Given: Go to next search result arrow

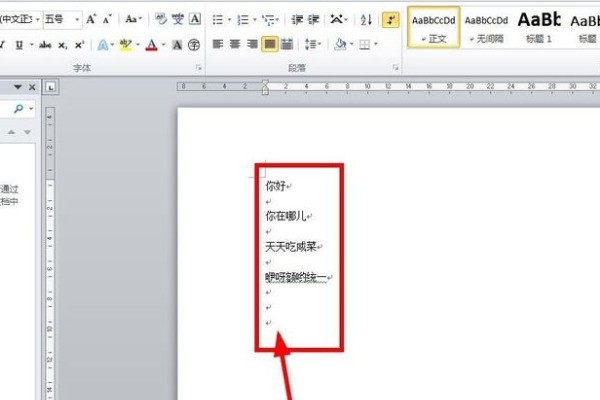Looking at the screenshot, I should click(27, 132).
